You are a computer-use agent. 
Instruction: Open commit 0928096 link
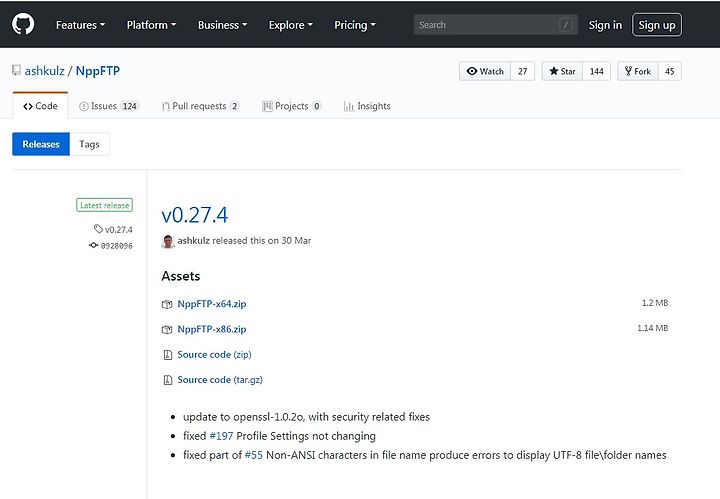pos(117,246)
